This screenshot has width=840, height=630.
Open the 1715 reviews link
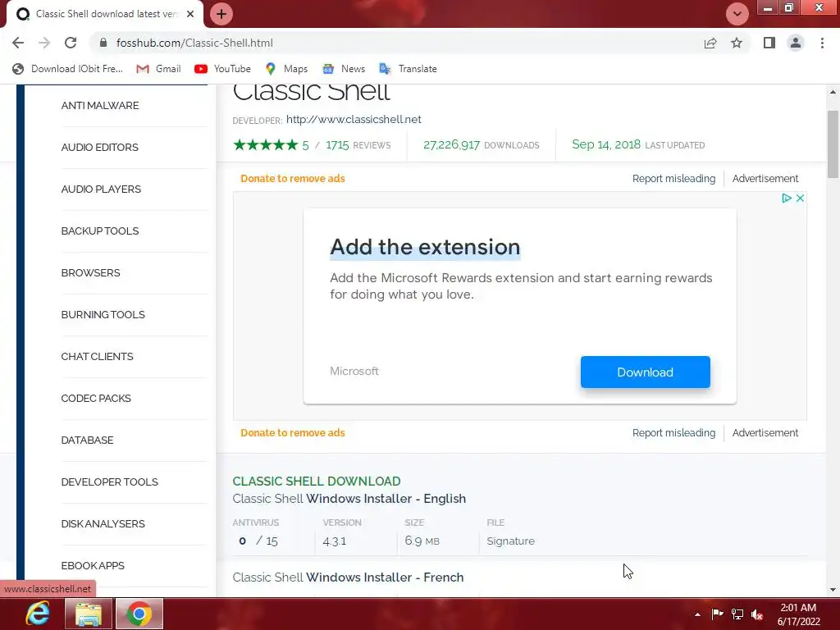[x=358, y=145]
